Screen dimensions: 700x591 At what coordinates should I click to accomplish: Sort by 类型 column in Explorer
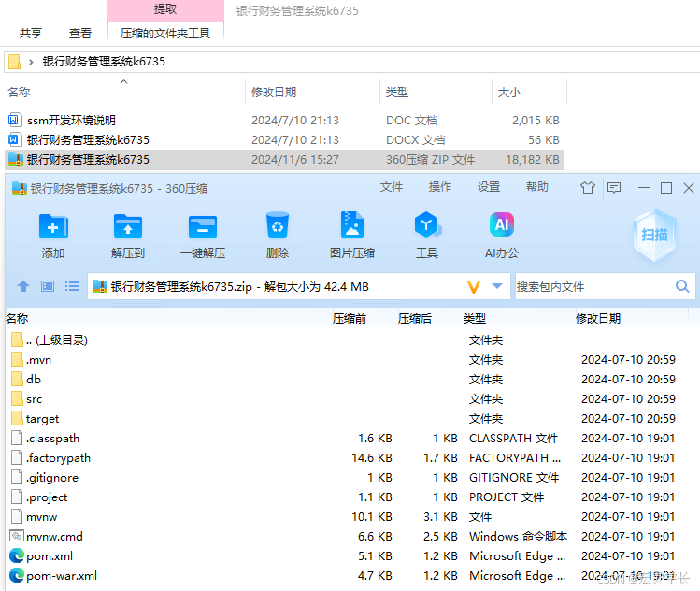[397, 92]
